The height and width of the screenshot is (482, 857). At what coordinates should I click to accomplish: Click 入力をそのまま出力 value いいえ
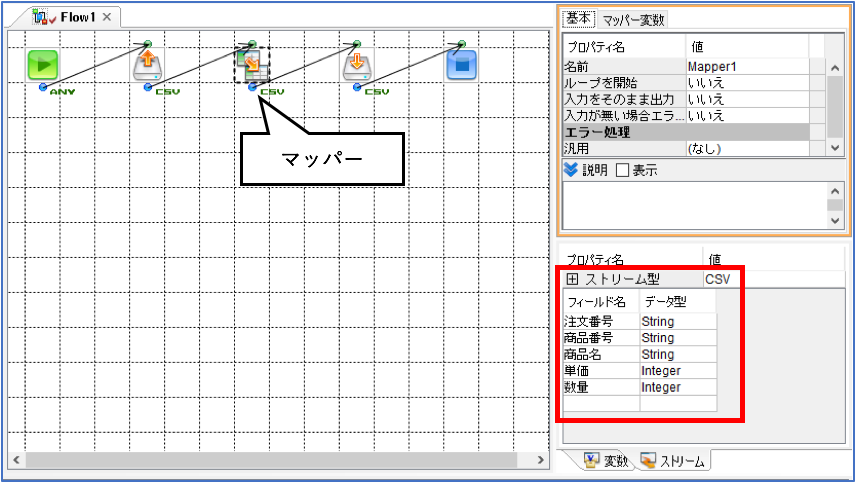(747, 99)
